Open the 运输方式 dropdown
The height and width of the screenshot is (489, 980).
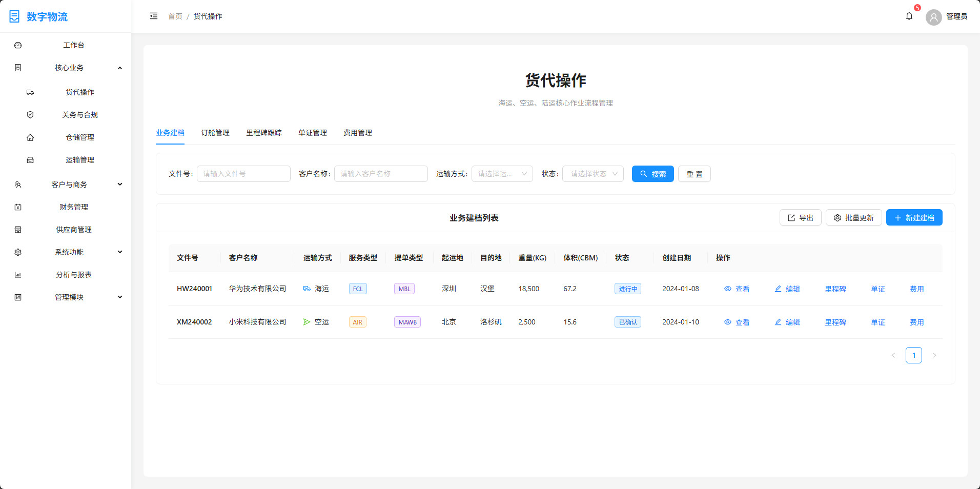coord(501,174)
